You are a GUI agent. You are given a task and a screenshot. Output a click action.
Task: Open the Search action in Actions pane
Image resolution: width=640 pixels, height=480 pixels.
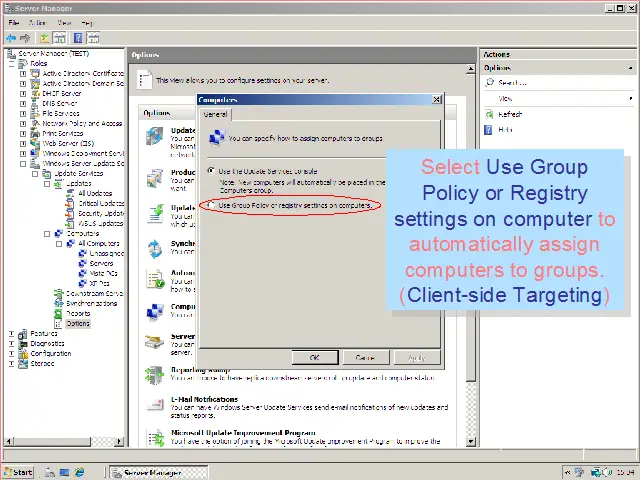pyautogui.click(x=512, y=82)
